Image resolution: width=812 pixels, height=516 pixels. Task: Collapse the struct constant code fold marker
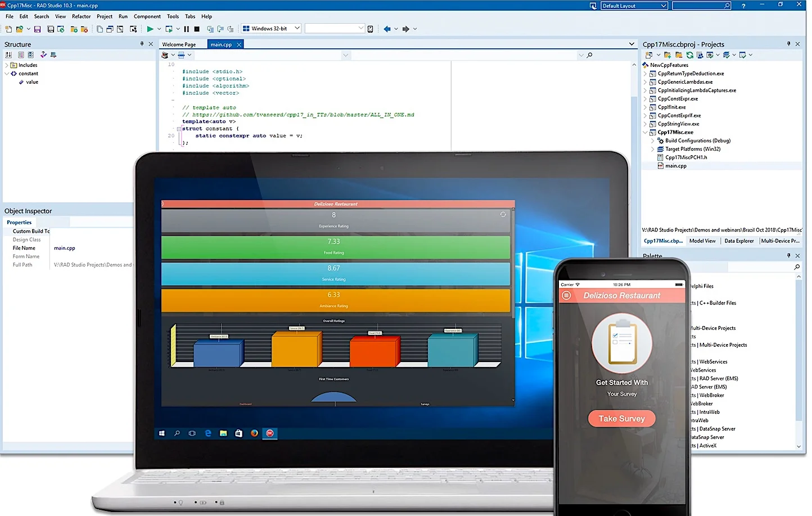click(179, 129)
